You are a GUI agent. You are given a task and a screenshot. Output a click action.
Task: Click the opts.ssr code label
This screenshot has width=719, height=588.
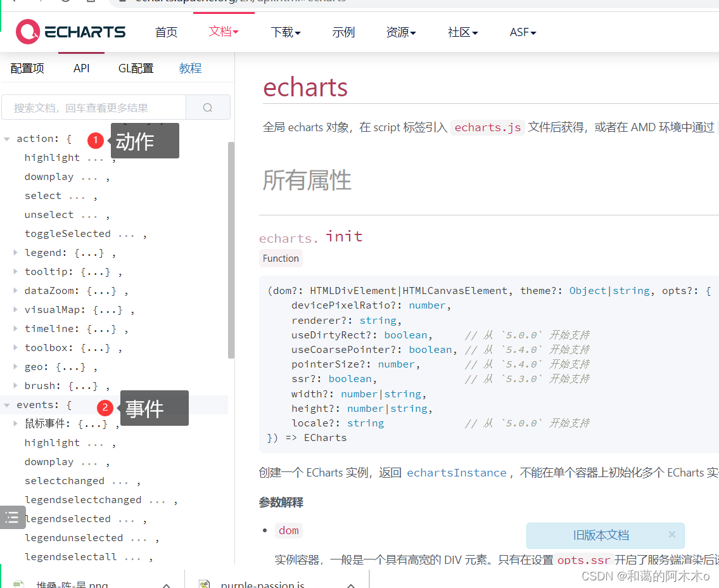[583, 561]
